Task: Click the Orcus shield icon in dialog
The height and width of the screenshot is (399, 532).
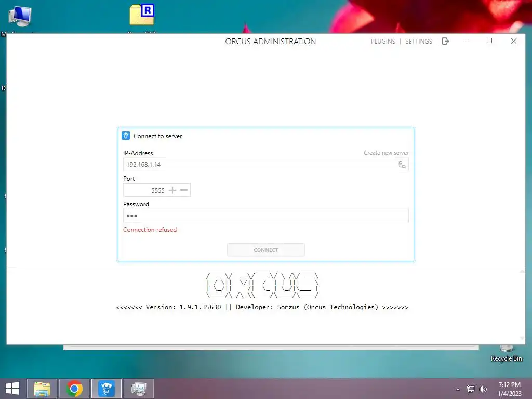Action: (126, 136)
